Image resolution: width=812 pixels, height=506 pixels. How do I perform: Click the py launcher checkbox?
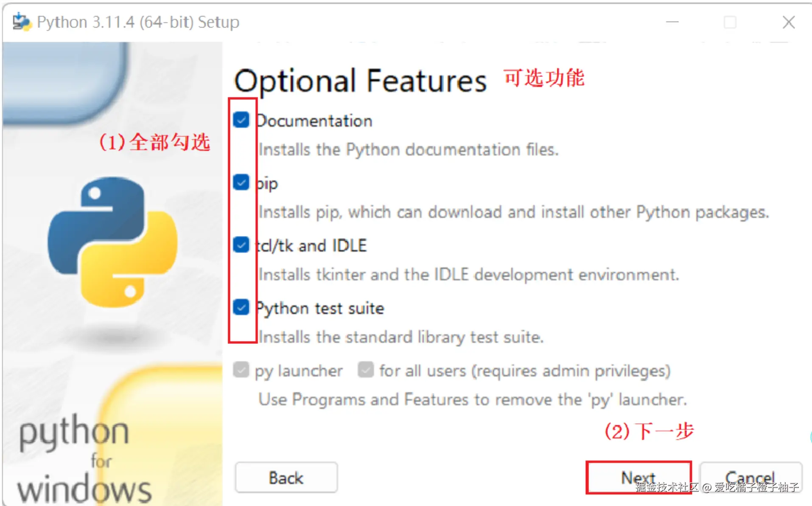[241, 370]
